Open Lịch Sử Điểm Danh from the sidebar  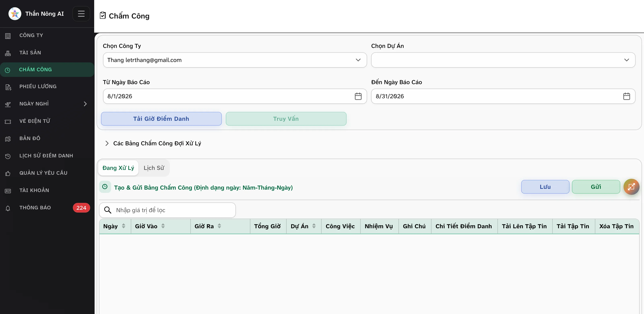(47, 156)
